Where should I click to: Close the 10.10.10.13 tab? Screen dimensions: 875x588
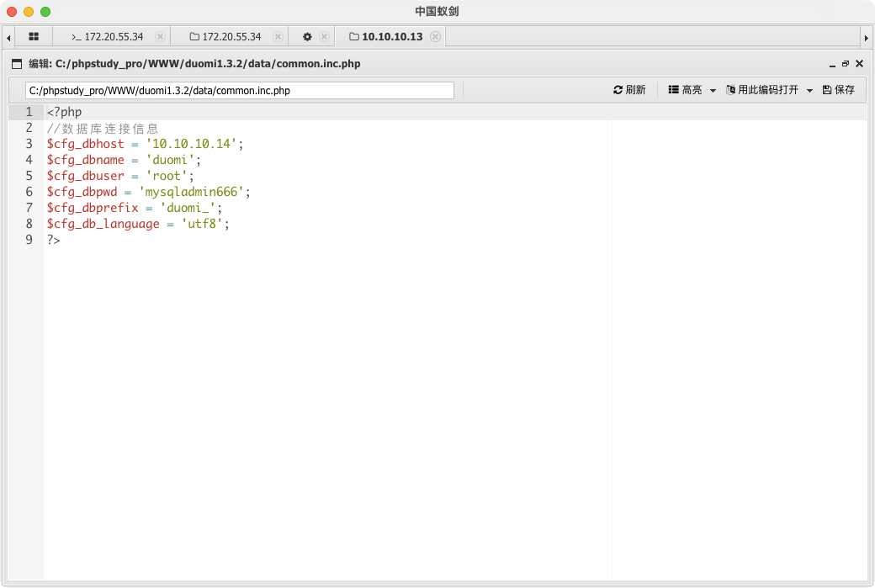coord(435,37)
